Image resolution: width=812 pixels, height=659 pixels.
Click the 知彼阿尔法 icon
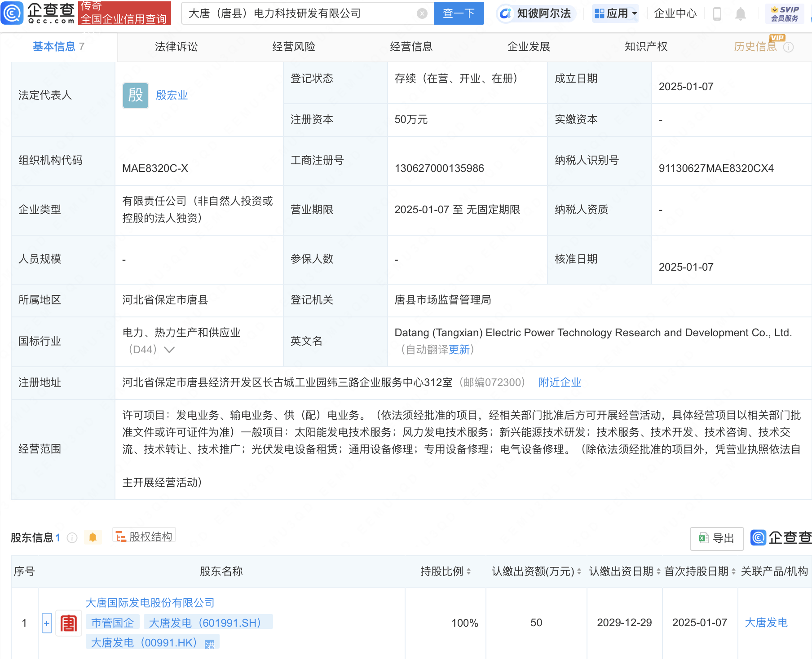click(x=506, y=13)
